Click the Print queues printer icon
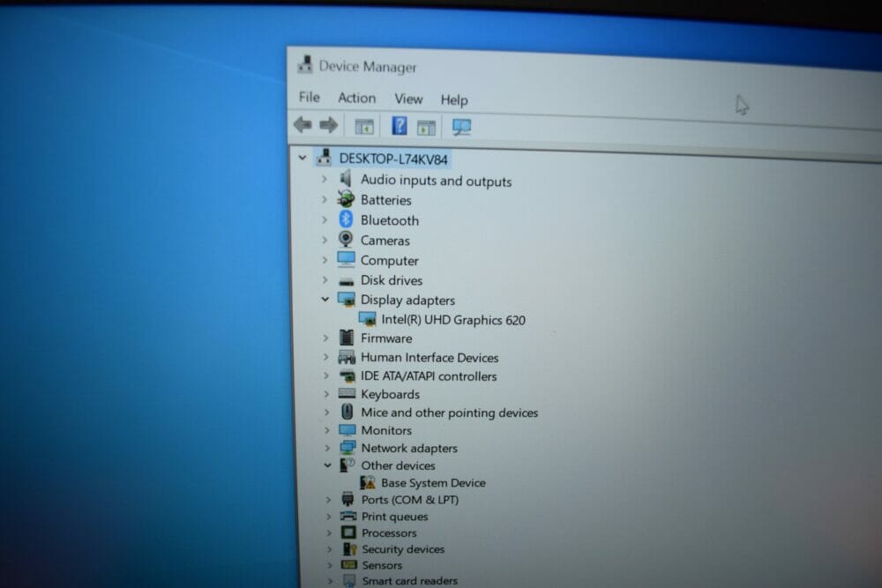 pyautogui.click(x=348, y=516)
